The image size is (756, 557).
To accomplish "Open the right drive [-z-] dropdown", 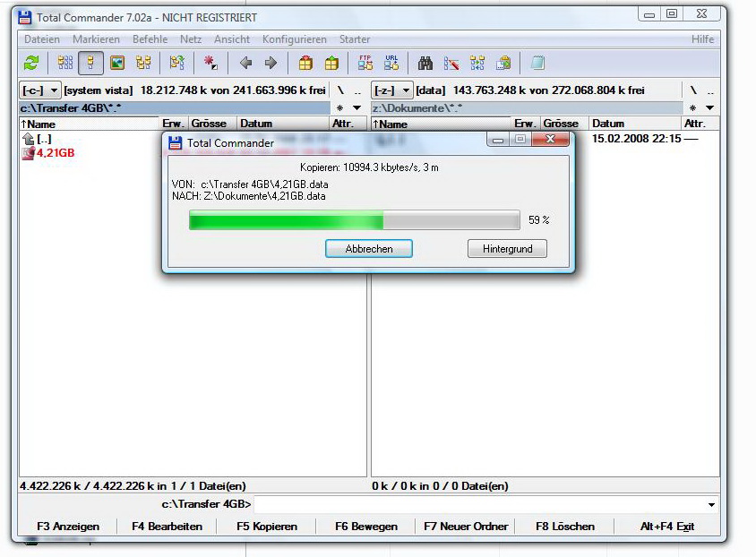I will pyautogui.click(x=391, y=90).
